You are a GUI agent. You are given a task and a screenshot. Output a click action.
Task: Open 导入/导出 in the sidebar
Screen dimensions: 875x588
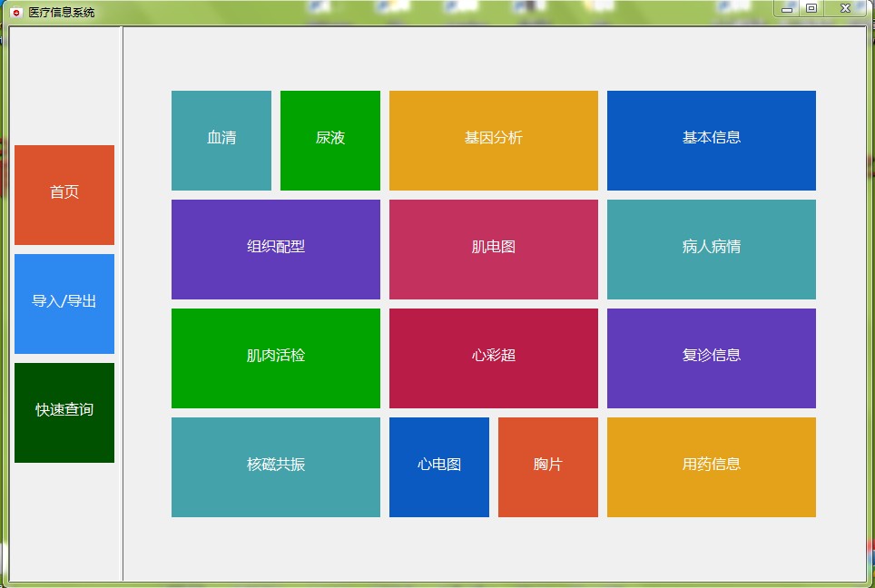pyautogui.click(x=64, y=303)
